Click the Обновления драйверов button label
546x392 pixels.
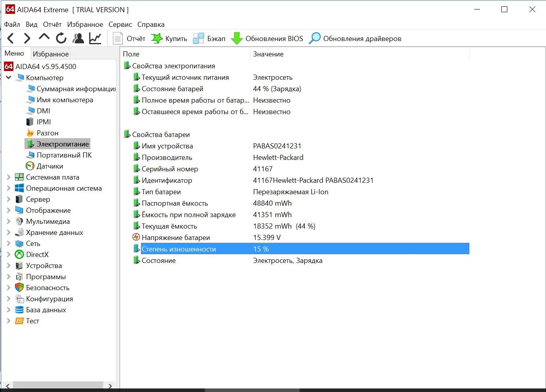[x=362, y=39]
